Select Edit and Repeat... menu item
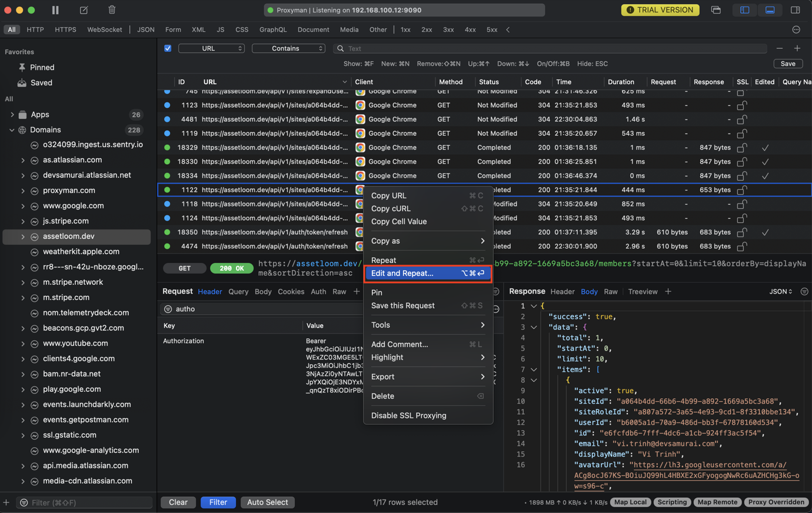The image size is (812, 513). pyautogui.click(x=428, y=273)
